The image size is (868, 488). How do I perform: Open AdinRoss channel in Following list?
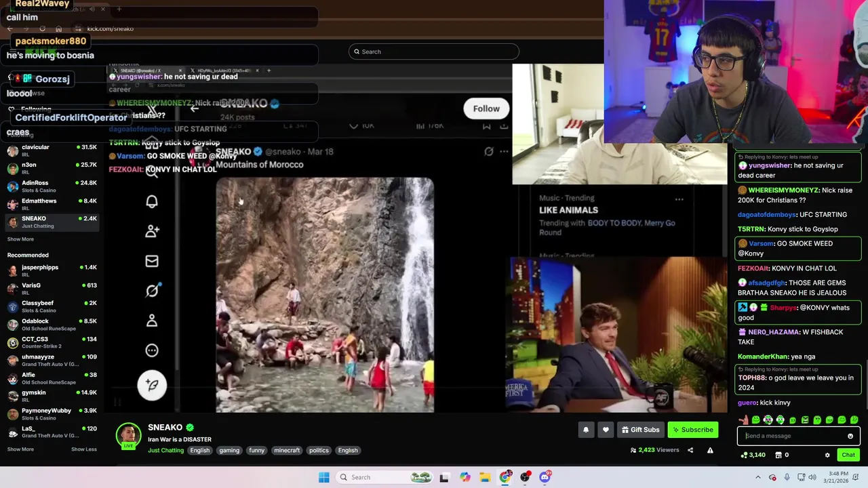point(52,186)
